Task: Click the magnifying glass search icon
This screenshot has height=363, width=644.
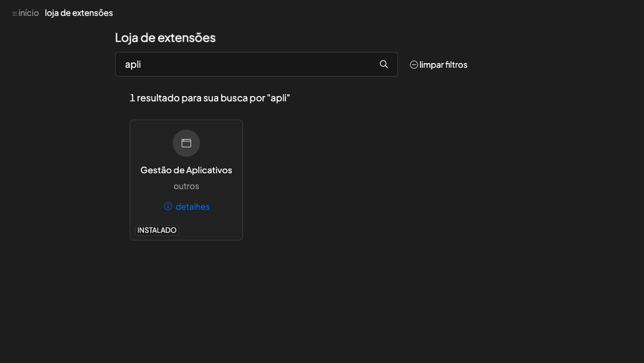Action: click(383, 64)
